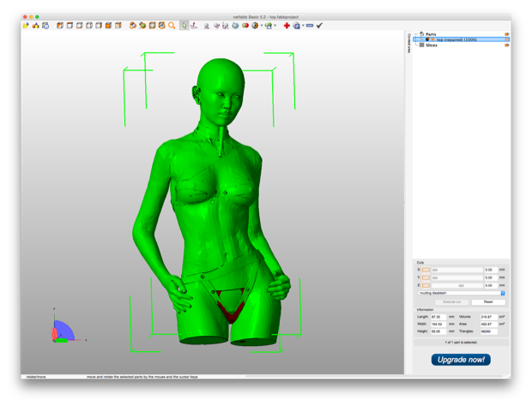This screenshot has height=407, width=532.
Task: Click the orange icon right of Slices row
Action: pos(507,46)
